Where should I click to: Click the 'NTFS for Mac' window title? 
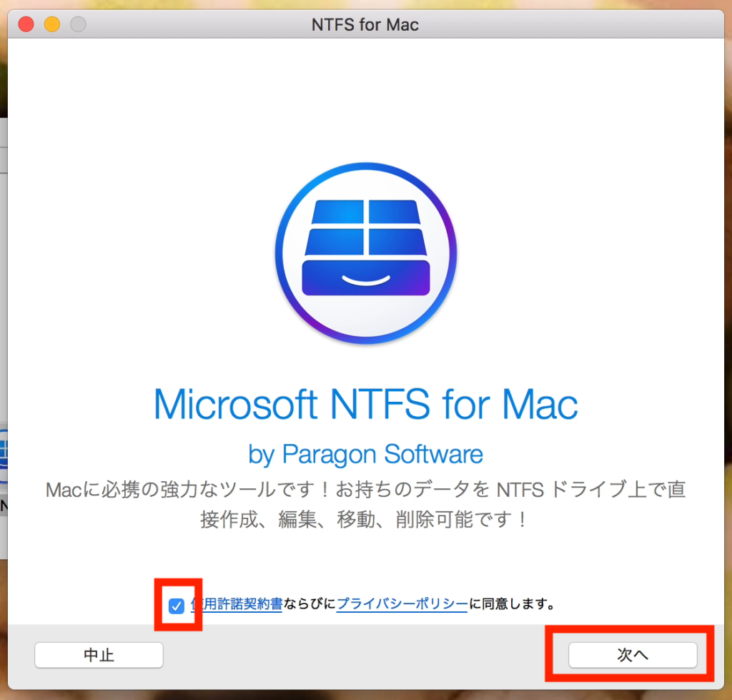coord(365,24)
